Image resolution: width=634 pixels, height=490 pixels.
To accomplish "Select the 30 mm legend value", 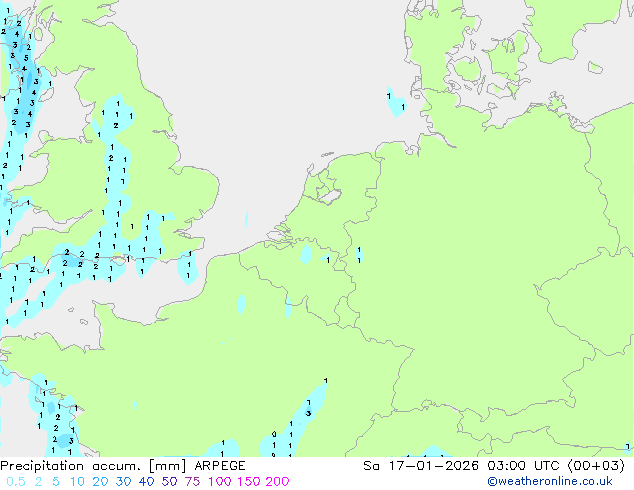I will point(123,482).
